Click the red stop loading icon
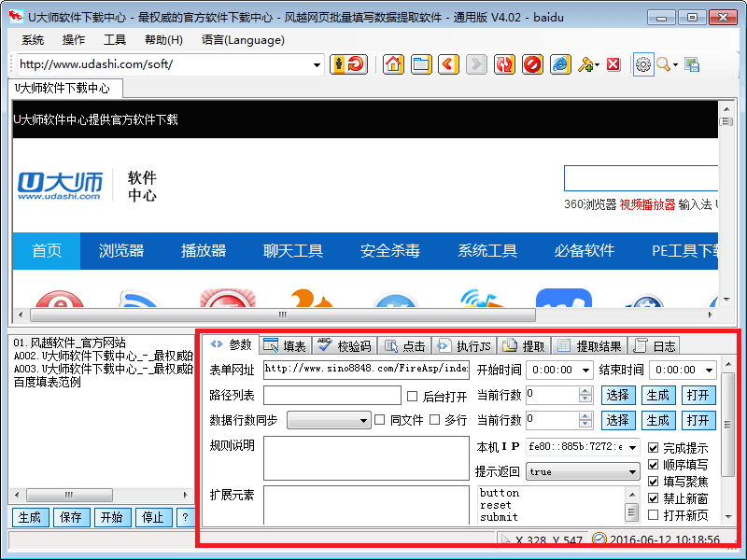Viewport: 747px width, 560px height. (532, 64)
